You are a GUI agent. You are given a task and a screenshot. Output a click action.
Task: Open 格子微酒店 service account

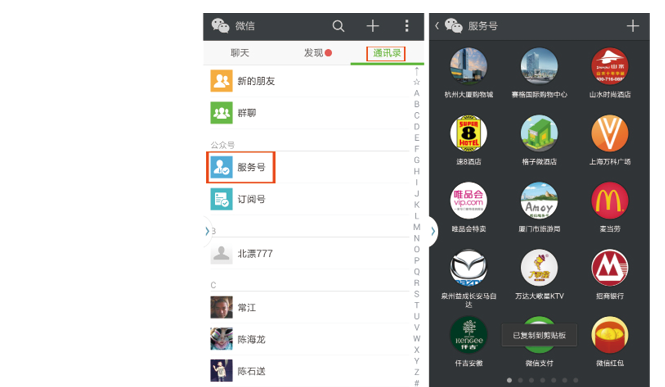(539, 140)
